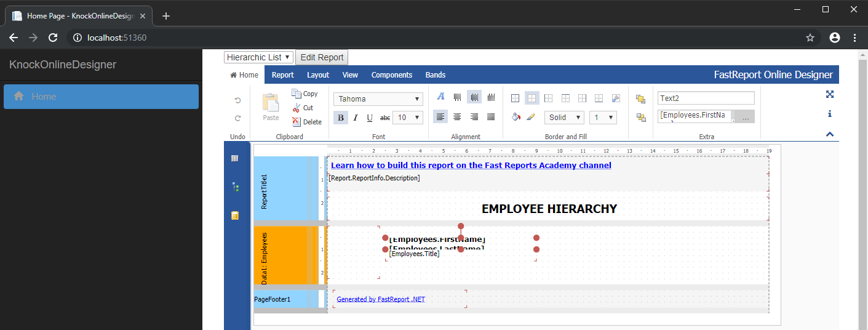
Task: Click the Delete icon in Clipboard
Action: point(297,122)
